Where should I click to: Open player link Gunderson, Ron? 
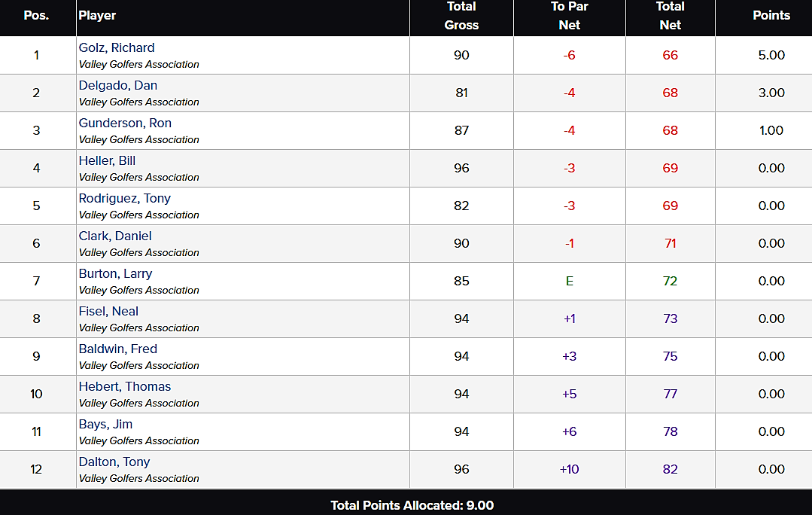[125, 123]
